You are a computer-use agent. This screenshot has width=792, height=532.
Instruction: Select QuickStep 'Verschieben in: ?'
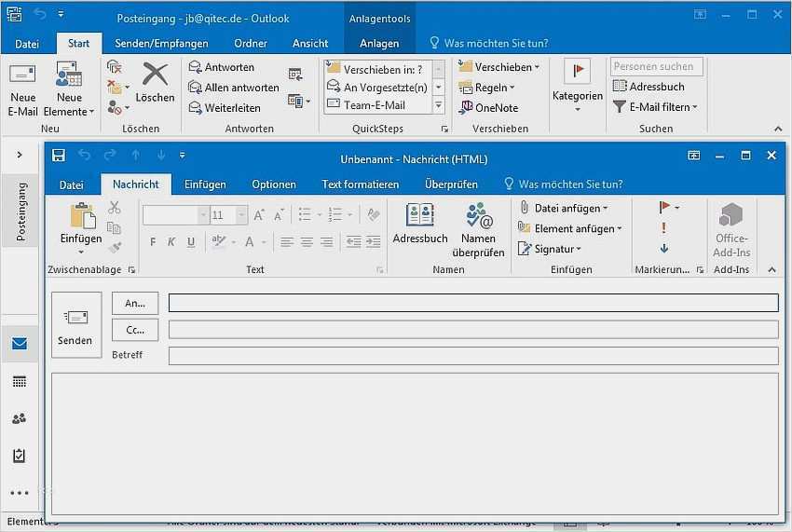pos(377,69)
